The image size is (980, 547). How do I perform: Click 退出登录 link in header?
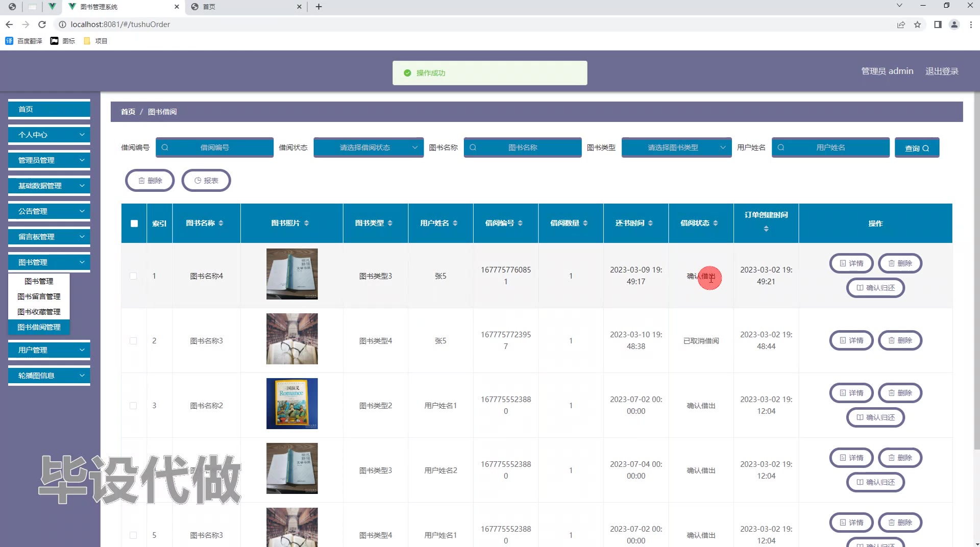[942, 71]
